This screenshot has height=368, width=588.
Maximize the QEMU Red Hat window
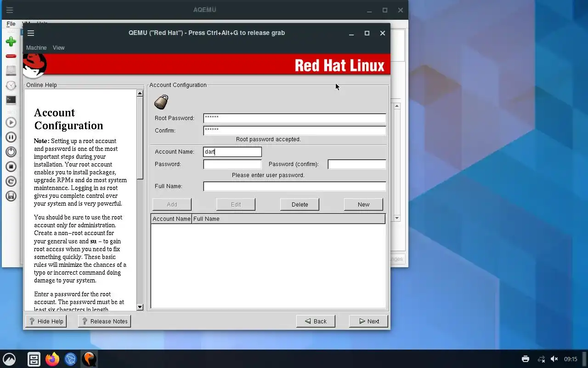pyautogui.click(x=367, y=33)
